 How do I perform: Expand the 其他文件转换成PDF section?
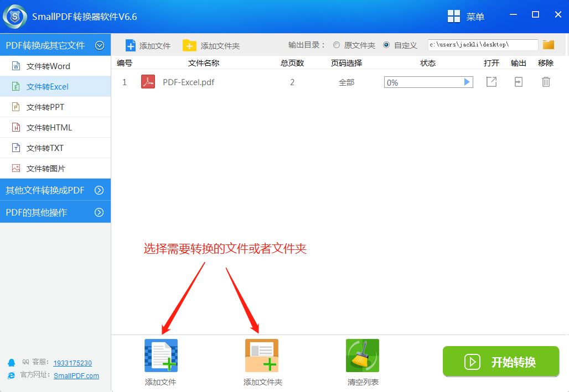click(100, 190)
